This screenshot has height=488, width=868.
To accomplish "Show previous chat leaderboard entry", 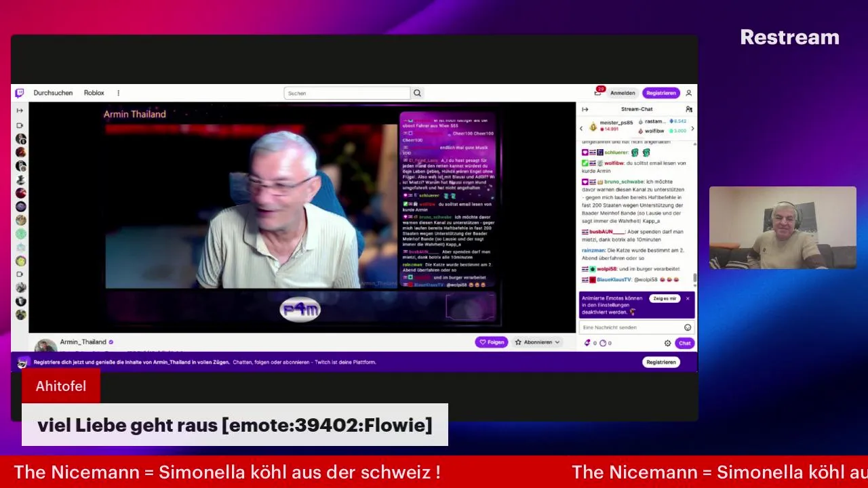I will pyautogui.click(x=581, y=128).
